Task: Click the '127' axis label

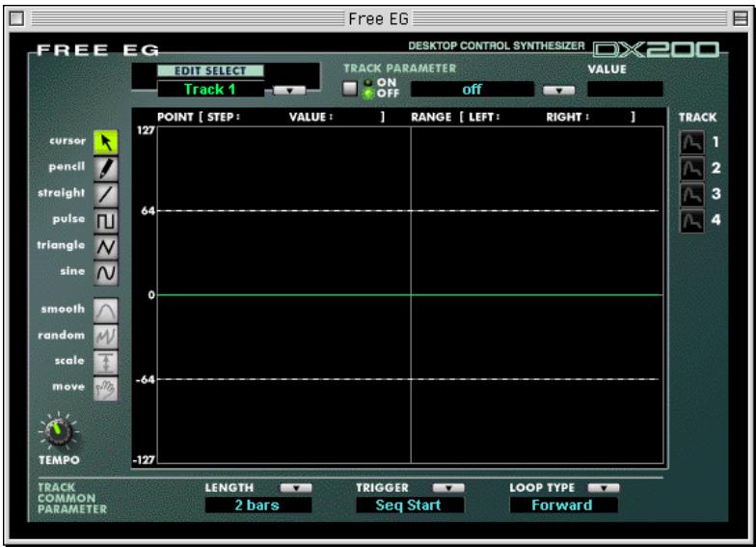Action: tap(146, 130)
